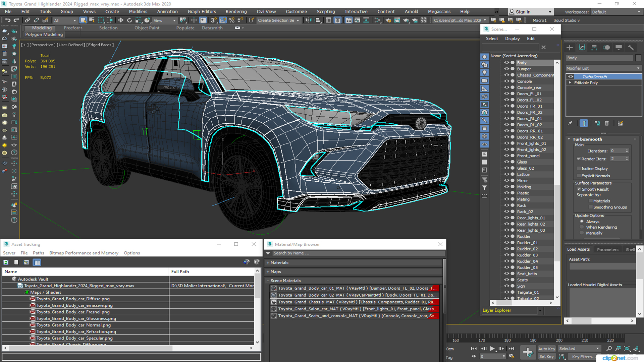
Task: Open the Workspaces Default dropdown
Action: click(616, 12)
